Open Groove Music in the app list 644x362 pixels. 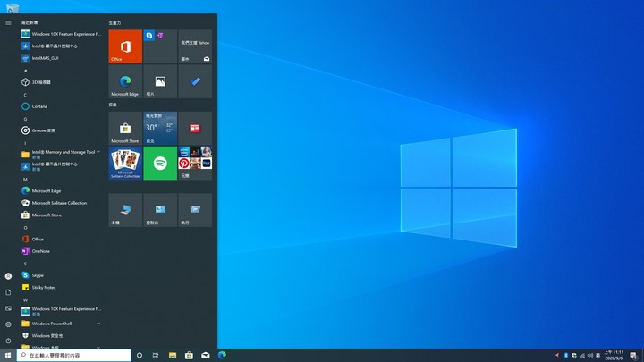[x=61, y=130]
